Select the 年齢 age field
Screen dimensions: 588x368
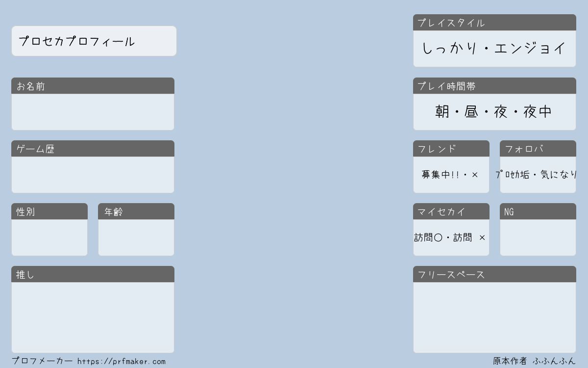coord(136,237)
